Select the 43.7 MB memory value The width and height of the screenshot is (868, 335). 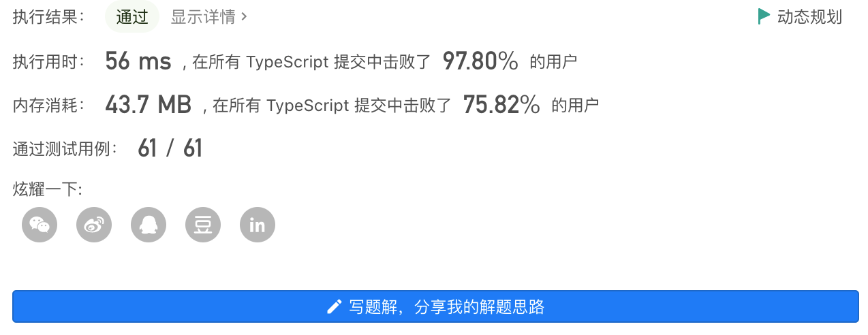148,105
